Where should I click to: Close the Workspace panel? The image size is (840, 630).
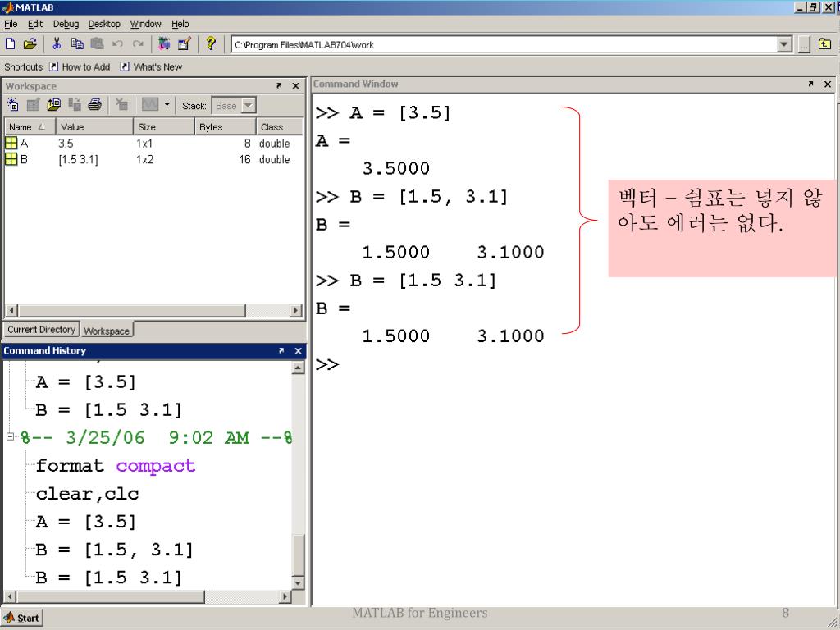[295, 85]
